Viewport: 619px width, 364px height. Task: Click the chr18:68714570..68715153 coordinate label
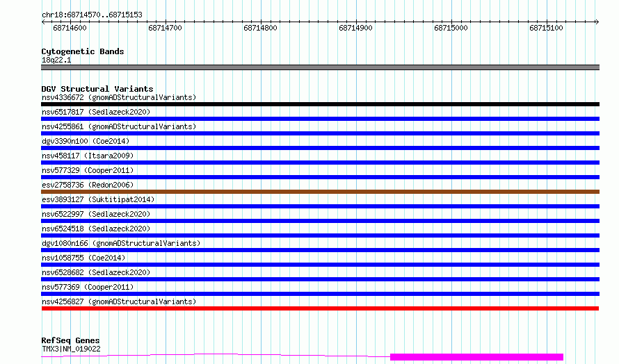coord(92,15)
